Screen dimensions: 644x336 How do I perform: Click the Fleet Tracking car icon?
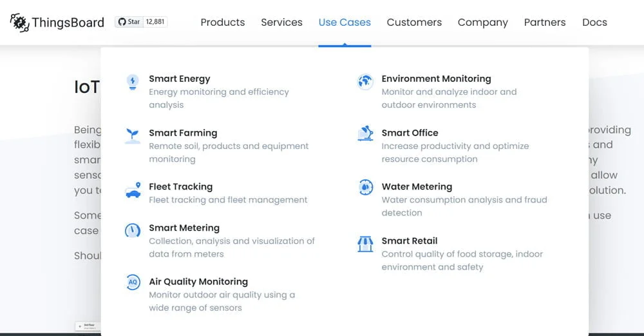(x=133, y=190)
